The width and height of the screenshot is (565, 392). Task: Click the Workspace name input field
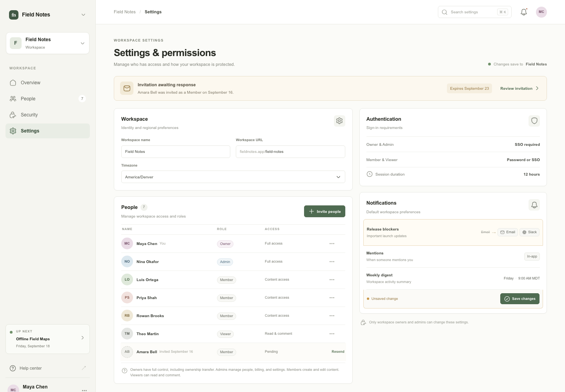(175, 152)
